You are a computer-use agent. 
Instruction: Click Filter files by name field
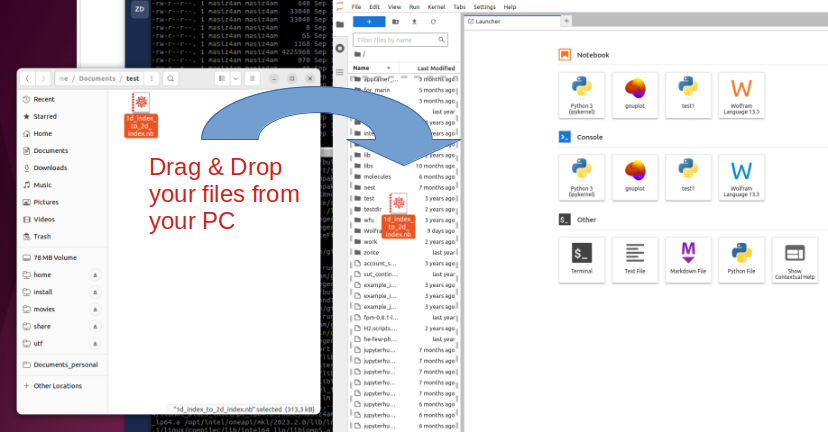400,40
